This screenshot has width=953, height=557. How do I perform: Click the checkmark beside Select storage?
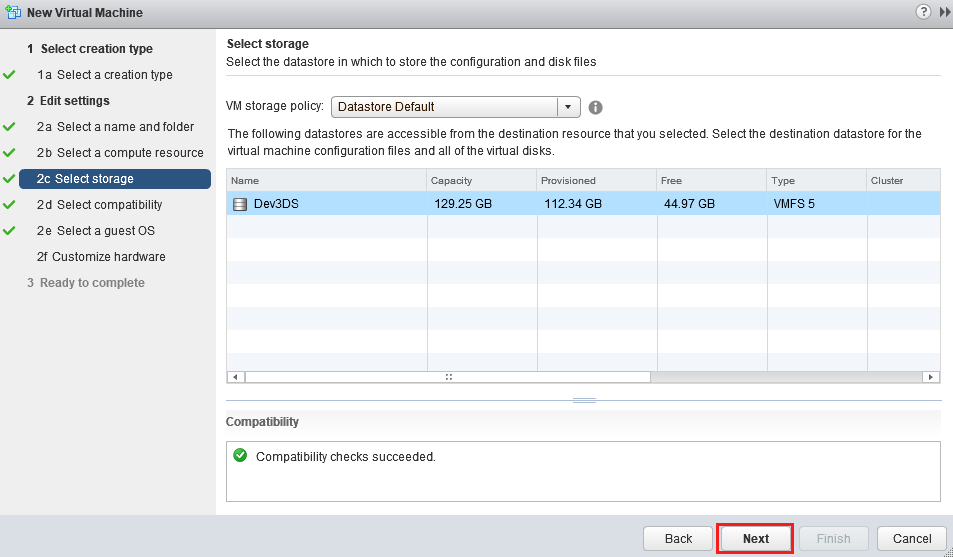click(9, 179)
